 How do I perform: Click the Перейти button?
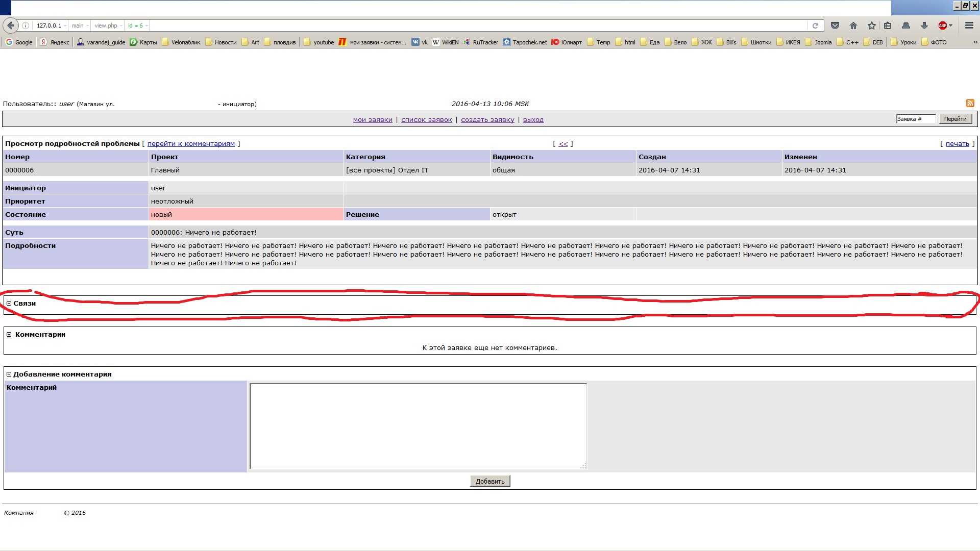click(x=955, y=119)
